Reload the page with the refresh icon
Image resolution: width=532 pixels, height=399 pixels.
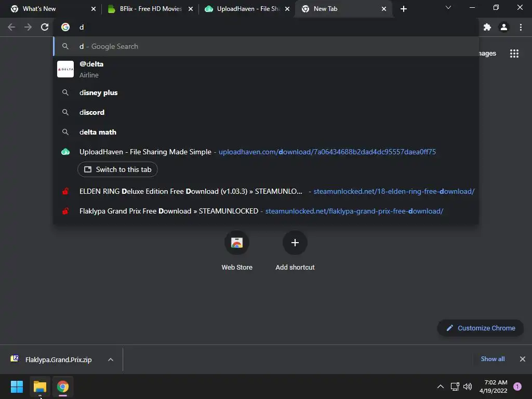(x=45, y=27)
